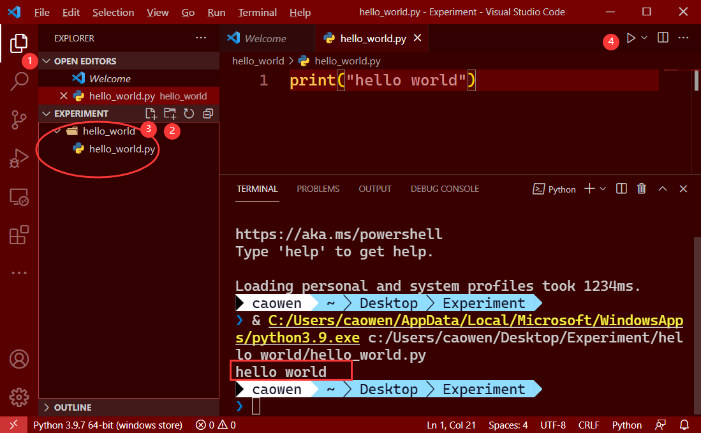Switch to the Welcome editor tab

coord(266,38)
